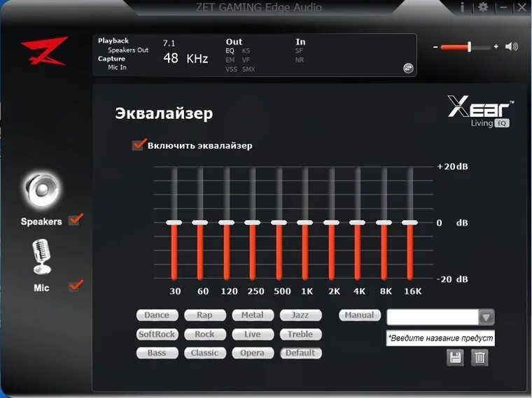The height and width of the screenshot is (398, 532).
Task: Apply the Classic preset
Action: click(205, 353)
